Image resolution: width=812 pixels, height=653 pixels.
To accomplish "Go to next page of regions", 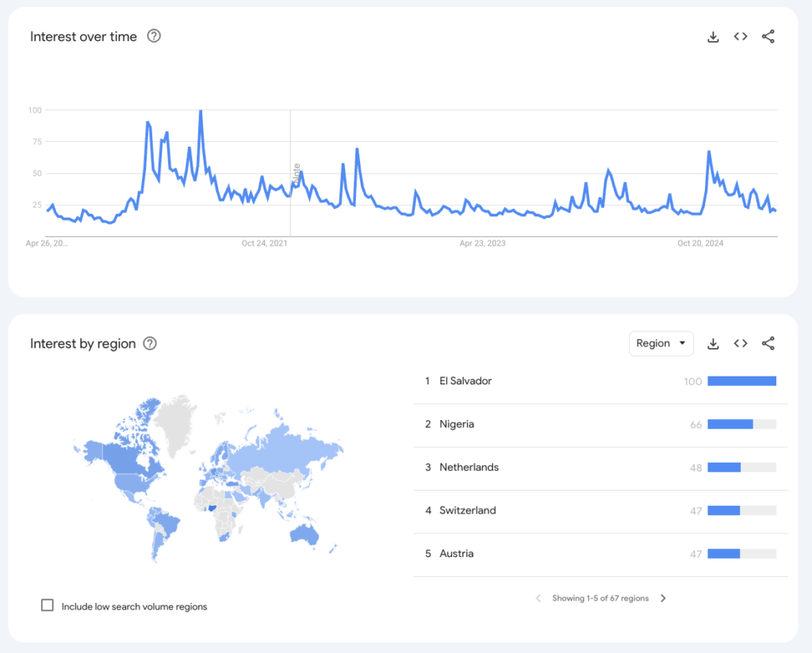I will pos(664,598).
